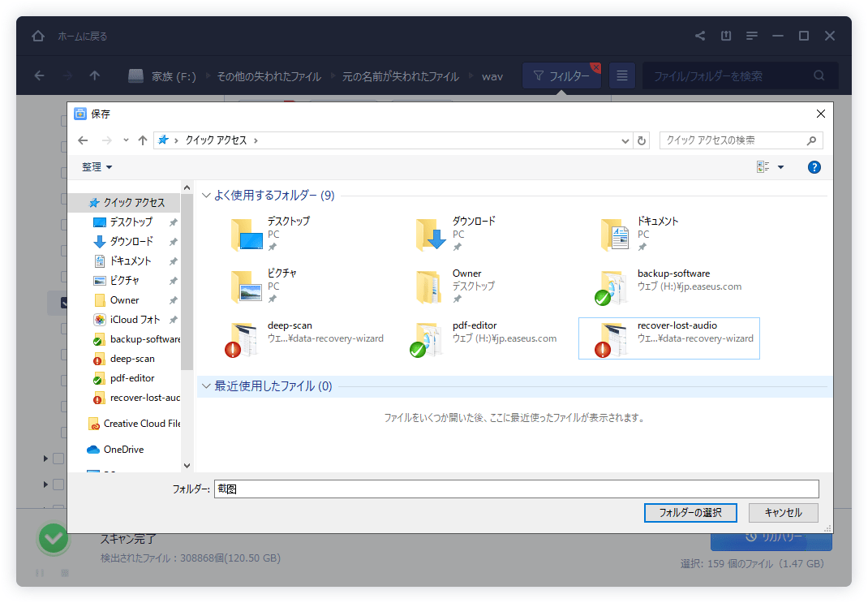Click the pdf-editor folder icon in main pane
Viewport: 868px width, 603px height.
point(426,339)
